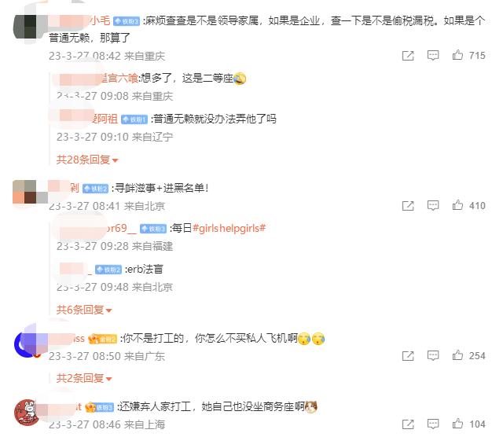Reply to the comment from 上海

pyautogui.click(x=433, y=424)
